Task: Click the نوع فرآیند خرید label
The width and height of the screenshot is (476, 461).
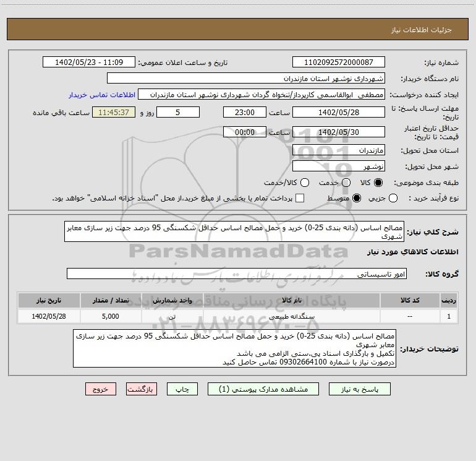Action: point(433,198)
